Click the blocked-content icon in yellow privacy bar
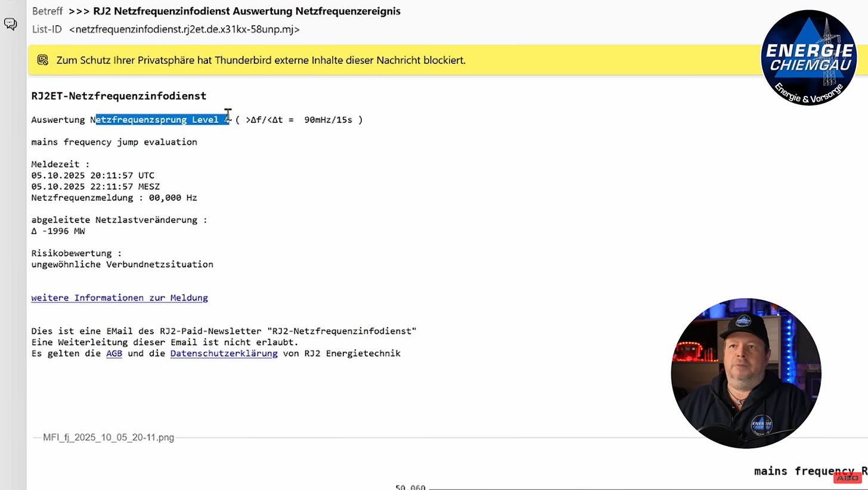The width and height of the screenshot is (868, 490). (42, 60)
